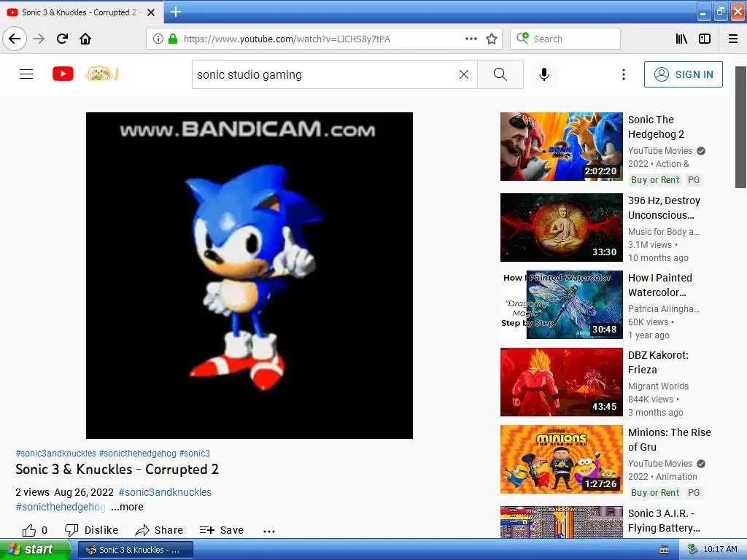
Task: Open the #sonic3 hashtag link
Action: [194, 454]
